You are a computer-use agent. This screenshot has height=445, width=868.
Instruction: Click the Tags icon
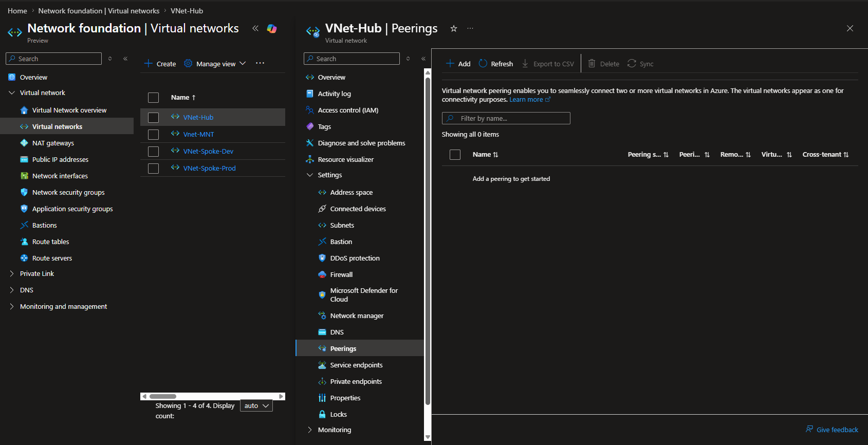click(310, 126)
